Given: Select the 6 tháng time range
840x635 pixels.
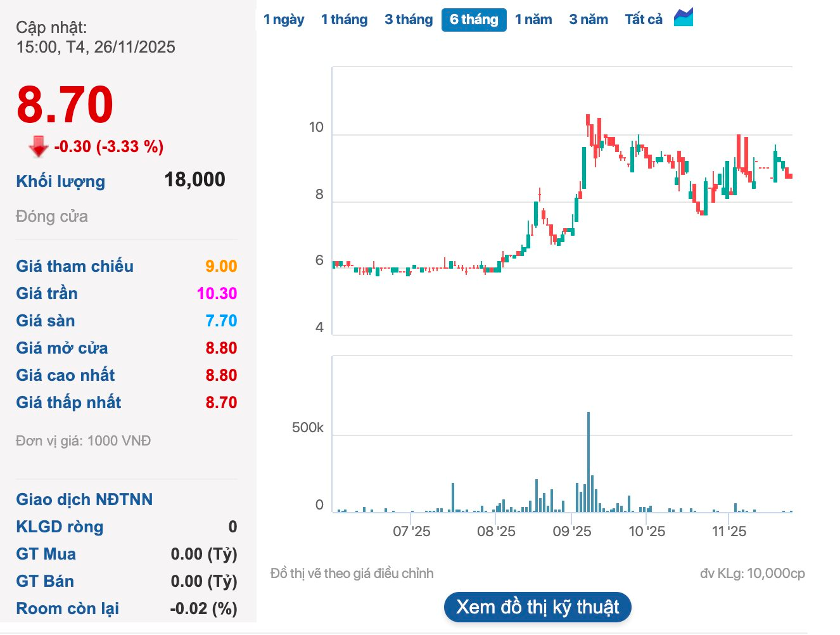Looking at the screenshot, I should pos(473,19).
